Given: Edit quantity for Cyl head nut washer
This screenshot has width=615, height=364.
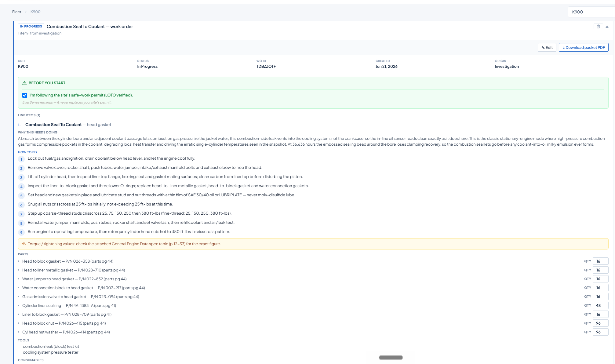Looking at the screenshot, I should click(600, 332).
